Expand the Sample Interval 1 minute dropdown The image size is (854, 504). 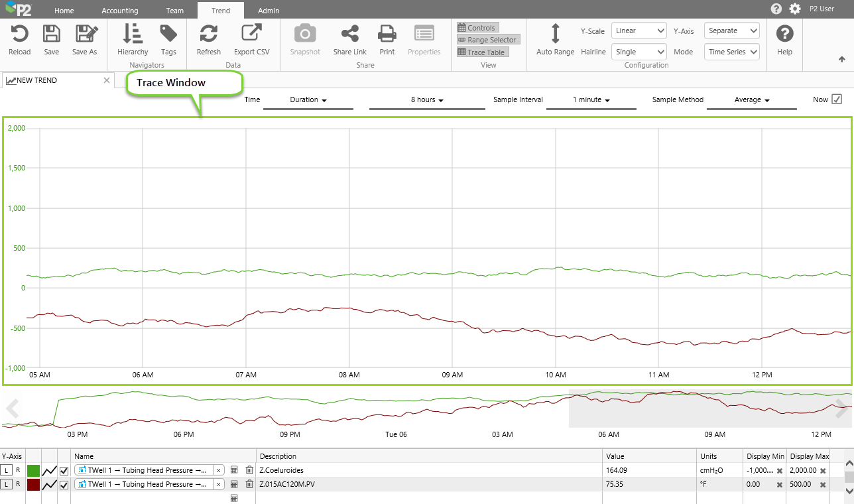[x=591, y=100]
